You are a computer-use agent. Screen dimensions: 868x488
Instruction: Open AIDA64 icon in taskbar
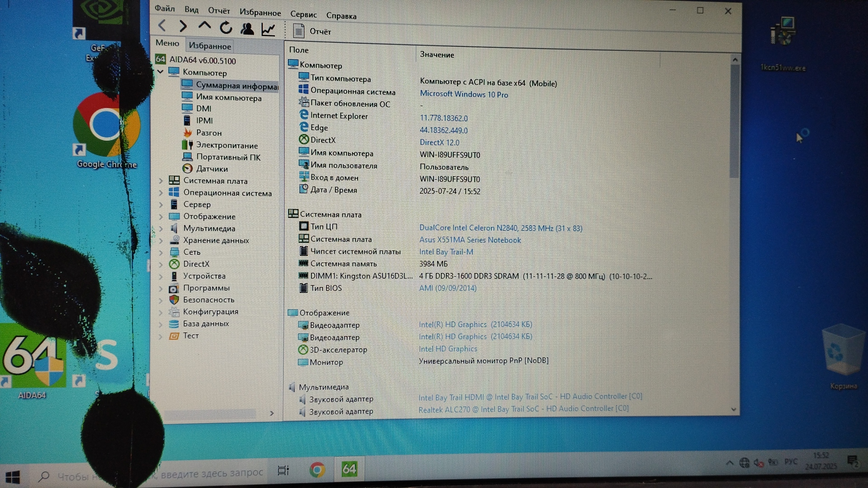[x=349, y=469]
